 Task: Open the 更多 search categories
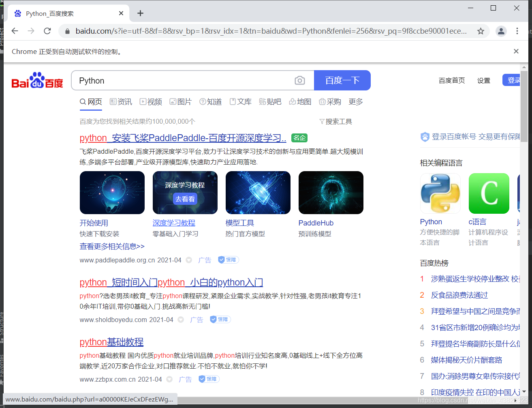pos(356,102)
